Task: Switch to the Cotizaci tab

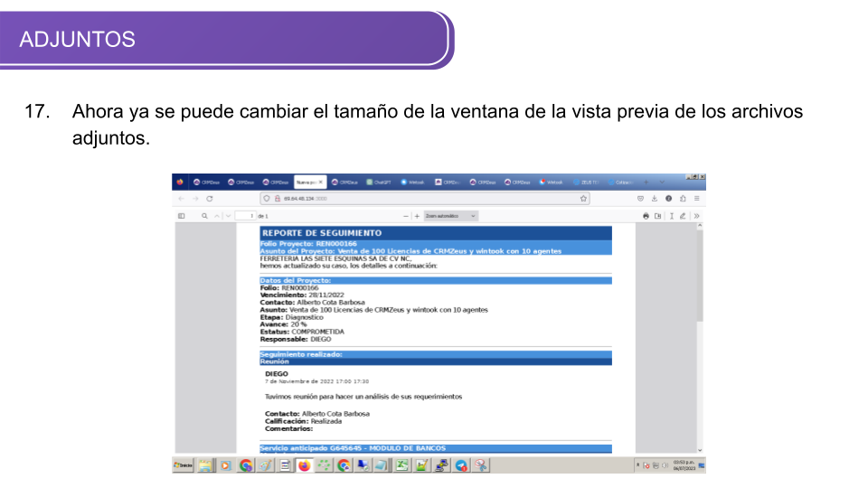Action: (x=620, y=182)
